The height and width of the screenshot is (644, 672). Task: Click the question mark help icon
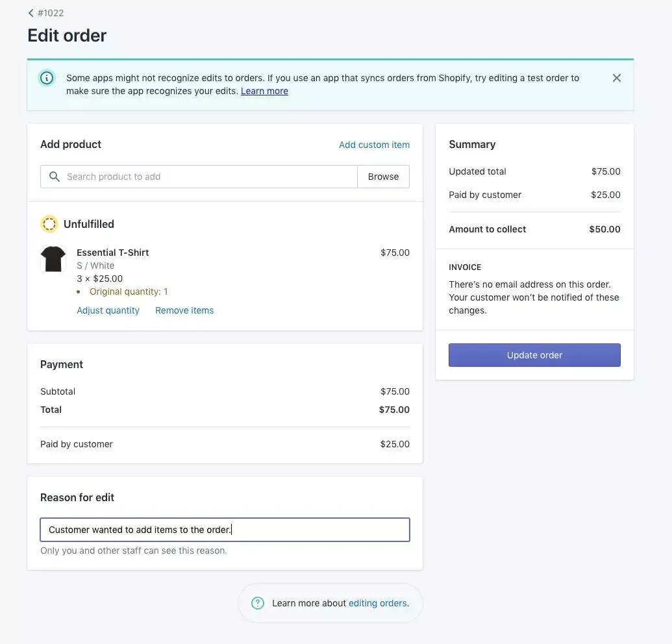pyautogui.click(x=258, y=603)
